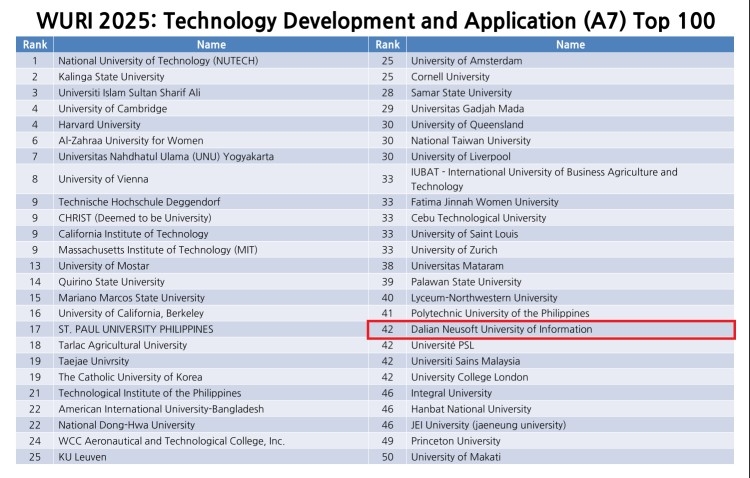Click the WURI 2025 table title
This screenshot has width=750, height=478.
click(375, 20)
